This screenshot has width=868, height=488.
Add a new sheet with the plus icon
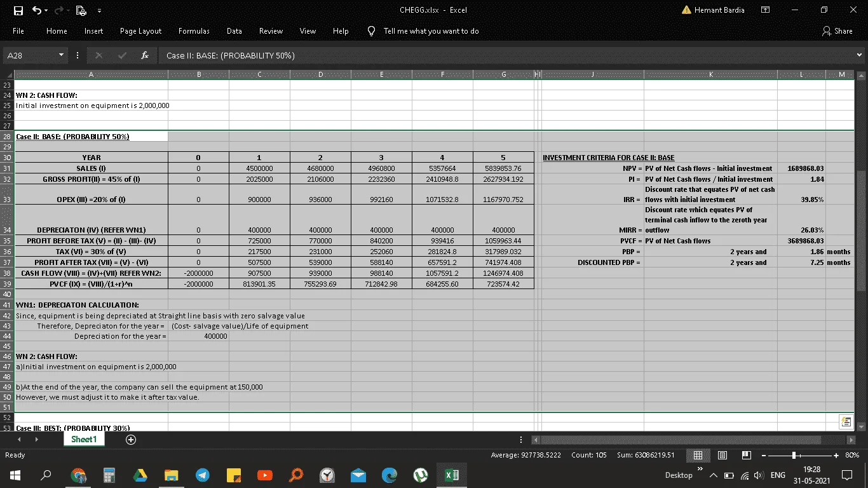(x=131, y=439)
